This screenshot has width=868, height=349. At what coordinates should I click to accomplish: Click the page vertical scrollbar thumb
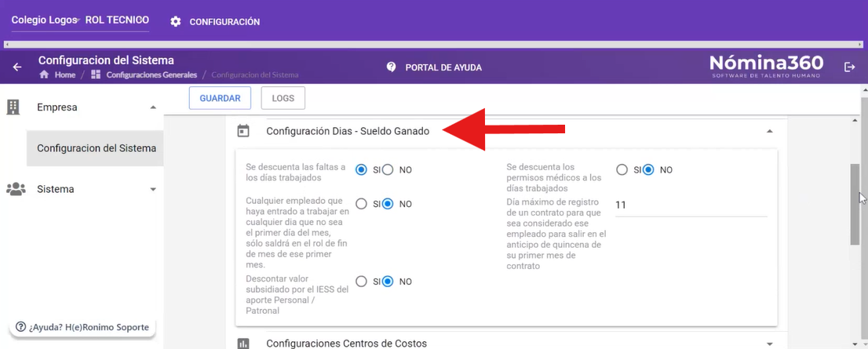click(x=855, y=205)
